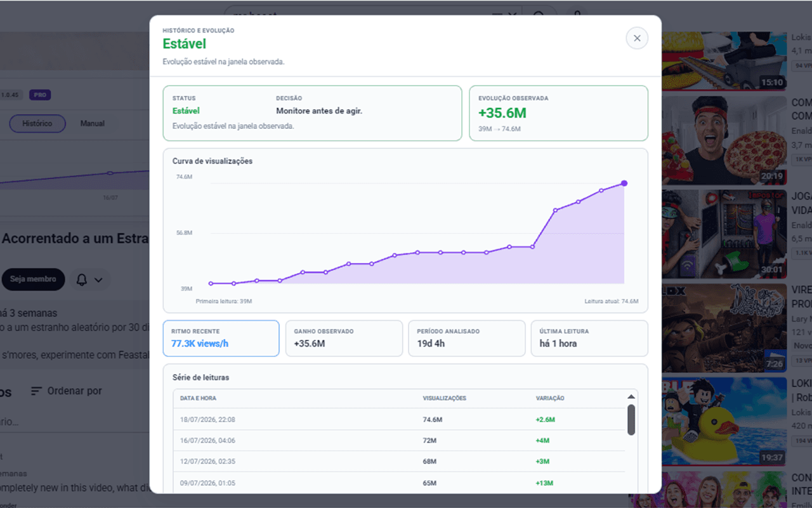The height and width of the screenshot is (508, 812).
Task: Click the PRO badge
Action: (x=39, y=95)
